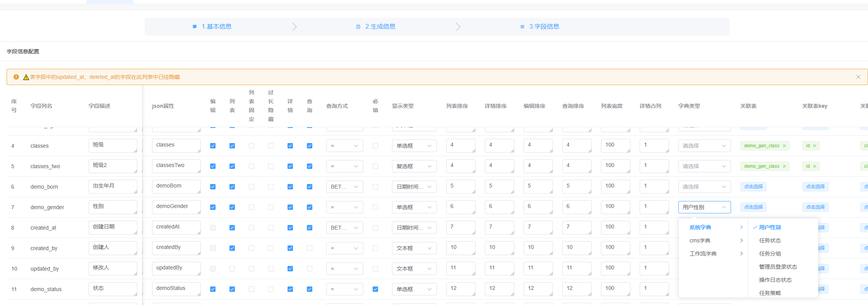Open 字典类型 dropdown for classes row
The image size is (868, 305).
pyautogui.click(x=705, y=146)
